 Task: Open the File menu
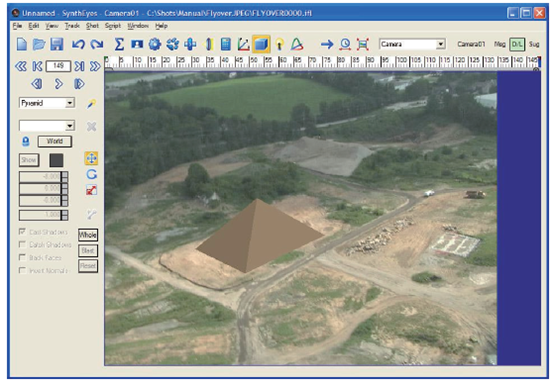[17, 26]
